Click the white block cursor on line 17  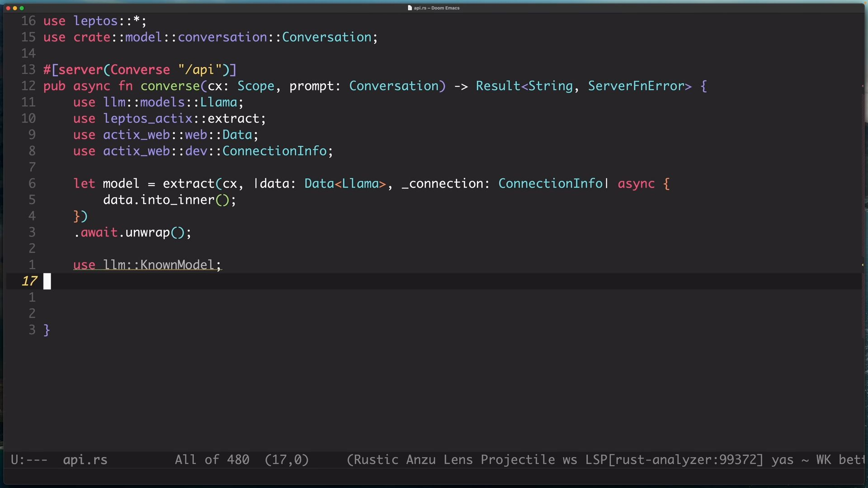47,281
